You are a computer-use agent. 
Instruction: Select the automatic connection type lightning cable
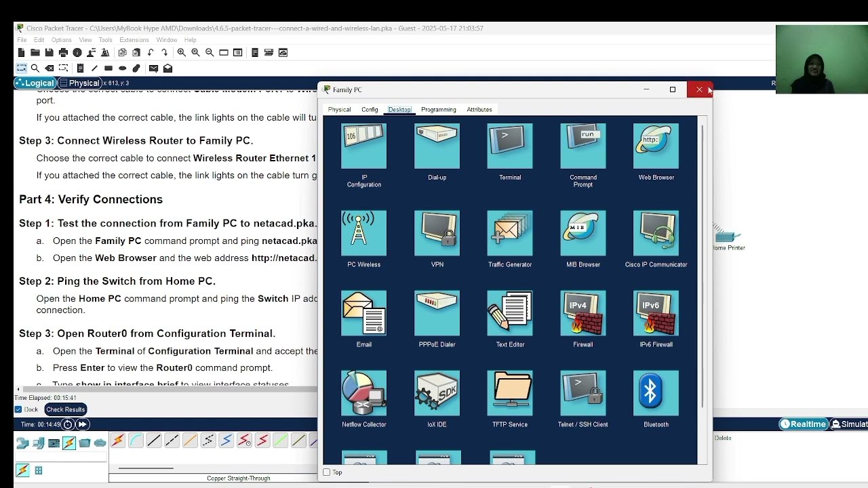pos(118,441)
